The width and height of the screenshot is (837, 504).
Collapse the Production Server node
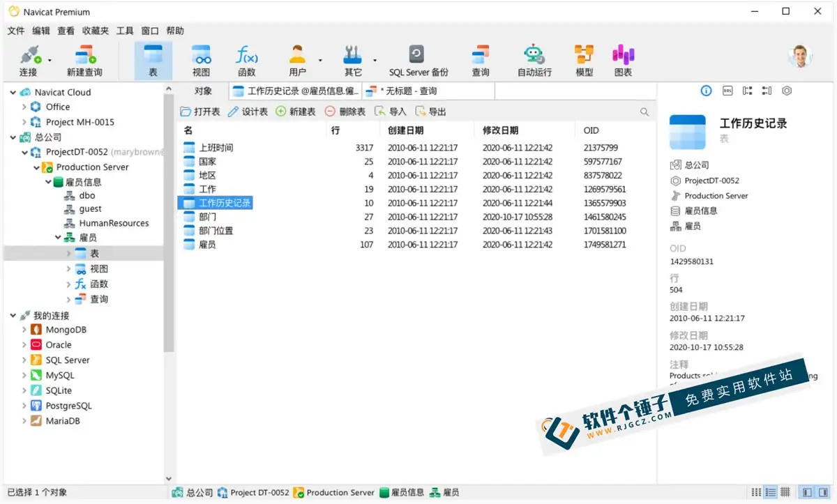tap(36, 167)
